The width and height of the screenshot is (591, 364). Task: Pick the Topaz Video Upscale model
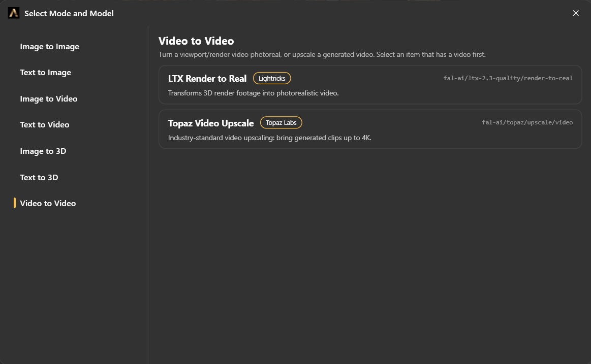pos(370,129)
